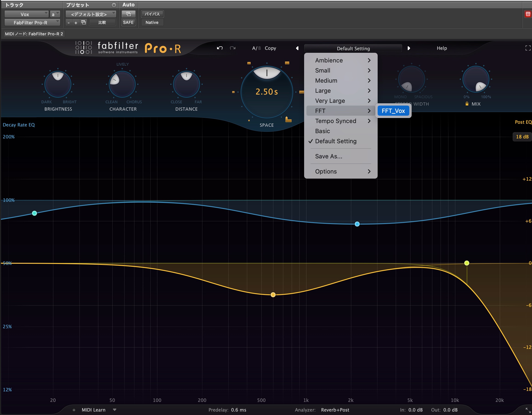Toggle the 比較 compare button

[102, 22]
